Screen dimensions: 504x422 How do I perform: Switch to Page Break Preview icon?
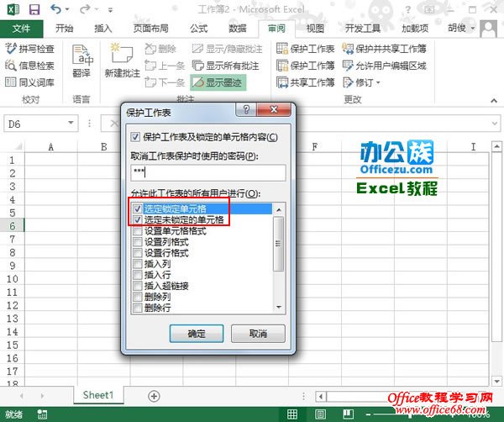click(348, 414)
